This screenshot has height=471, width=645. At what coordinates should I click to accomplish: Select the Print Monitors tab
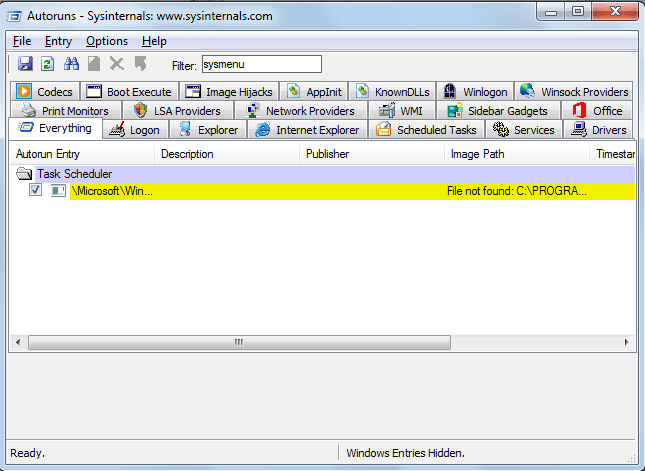[65, 111]
